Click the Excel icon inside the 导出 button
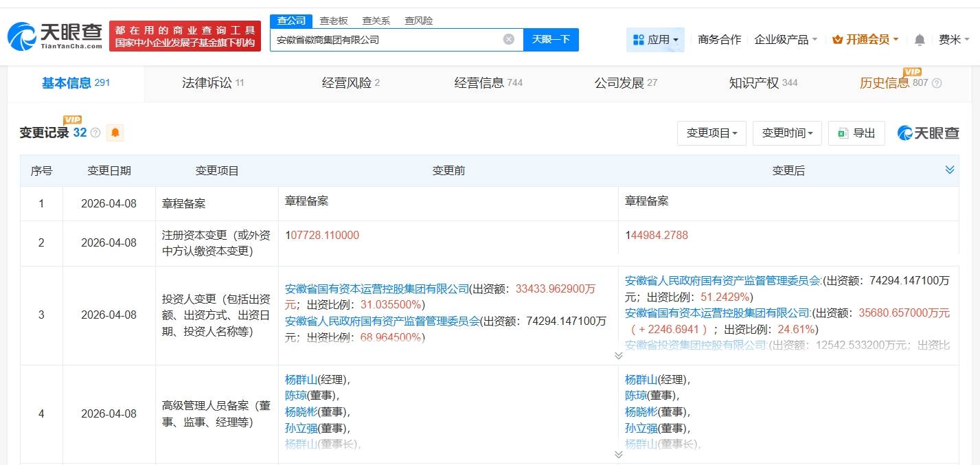 pyautogui.click(x=842, y=133)
